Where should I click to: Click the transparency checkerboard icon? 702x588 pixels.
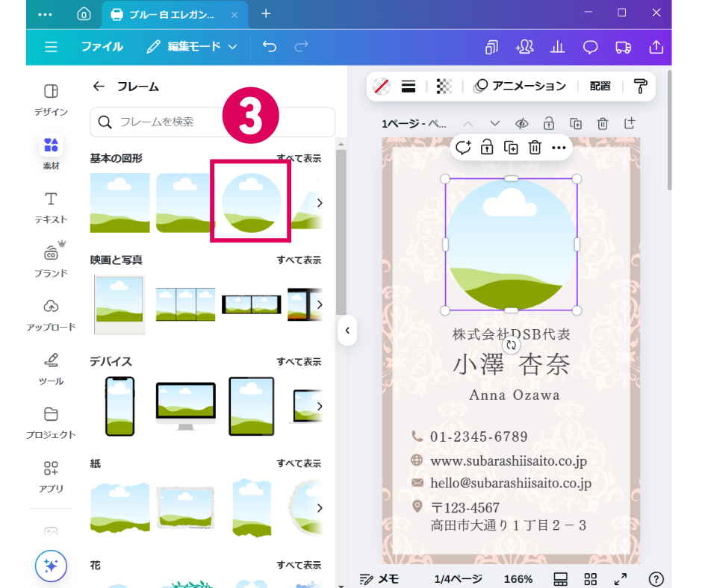pos(444,87)
